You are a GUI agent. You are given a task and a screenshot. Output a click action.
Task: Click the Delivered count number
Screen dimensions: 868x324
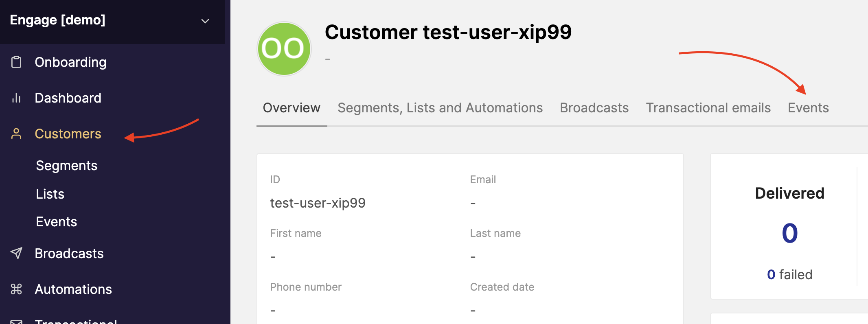coord(790,233)
